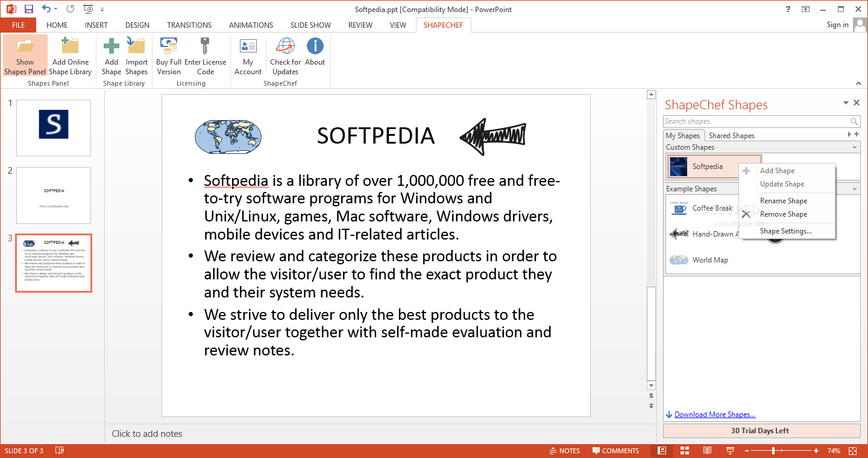This screenshot has width=868, height=458.
Task: Click into the notes area
Action: point(380,433)
